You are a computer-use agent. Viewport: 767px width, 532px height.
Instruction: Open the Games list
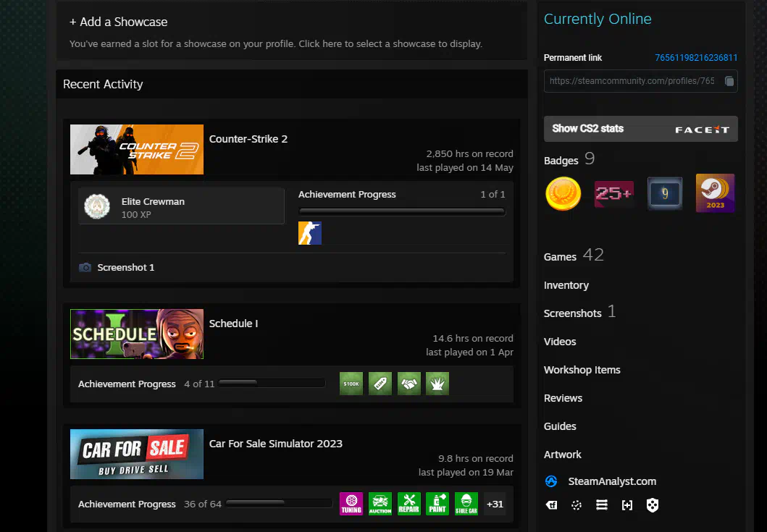560,257
